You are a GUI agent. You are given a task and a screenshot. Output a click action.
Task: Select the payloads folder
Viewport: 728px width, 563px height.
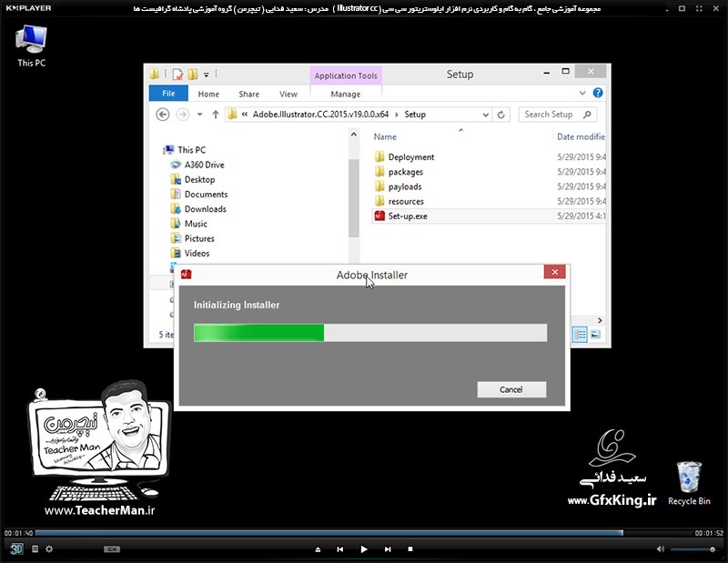pyautogui.click(x=399, y=186)
